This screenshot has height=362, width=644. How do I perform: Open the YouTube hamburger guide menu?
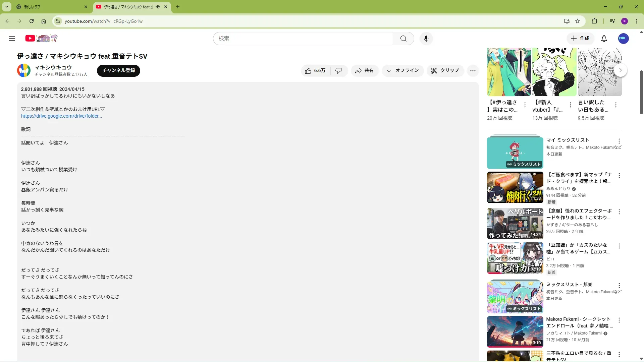12,39
